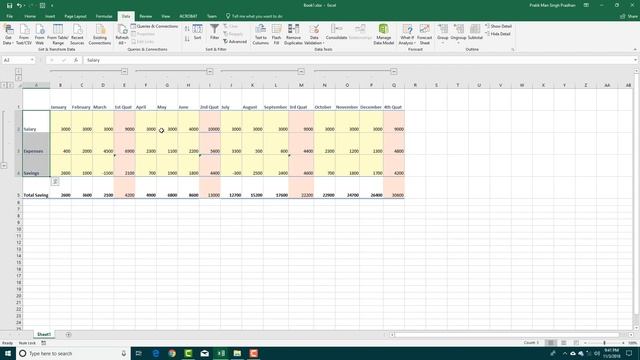Open the File tab

[x=9, y=16]
